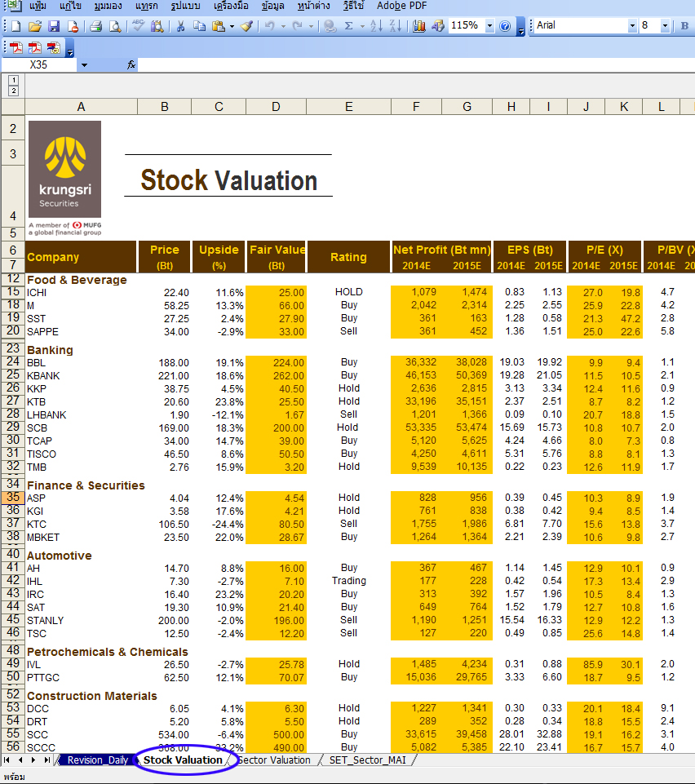
Task: Click the Cut scissors icon
Action: pyautogui.click(x=180, y=26)
